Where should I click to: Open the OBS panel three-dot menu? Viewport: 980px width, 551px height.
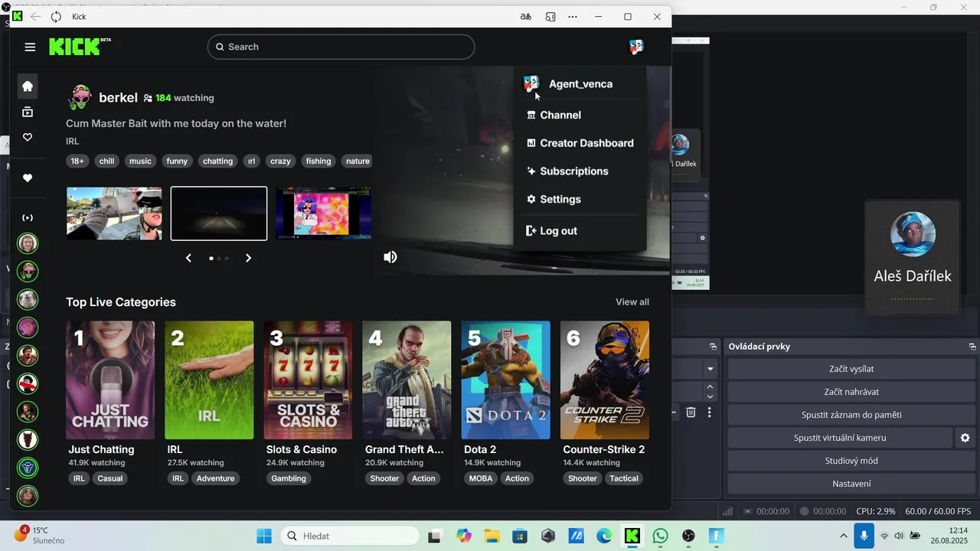coord(710,412)
